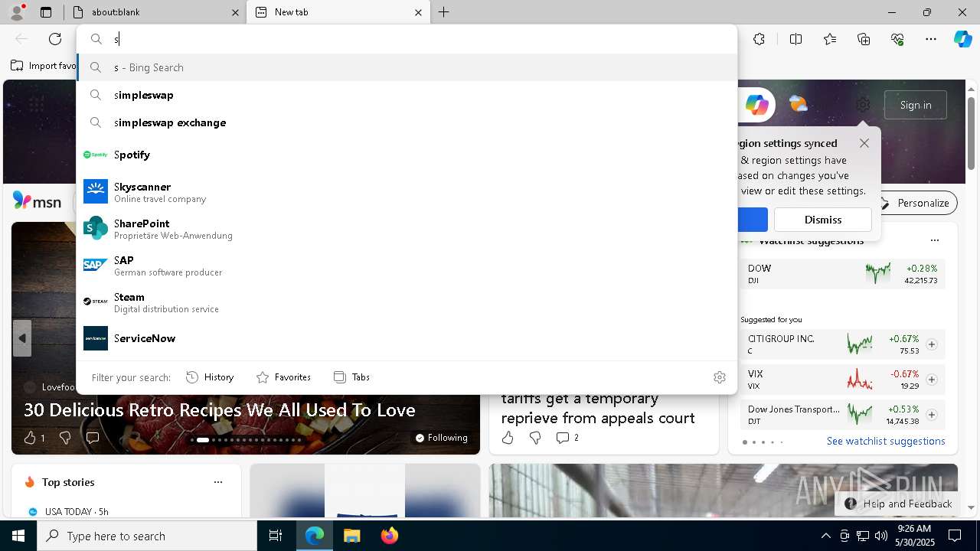The image size is (980, 551).
Task: Dislike the Retro Recipes article
Action: pyautogui.click(x=65, y=438)
